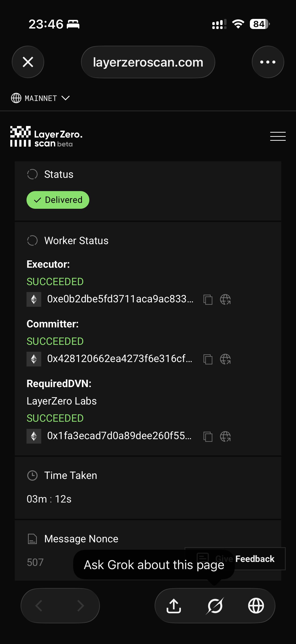Go to LayerZero Scan home logo
The width and height of the screenshot is (296, 644).
[46, 137]
